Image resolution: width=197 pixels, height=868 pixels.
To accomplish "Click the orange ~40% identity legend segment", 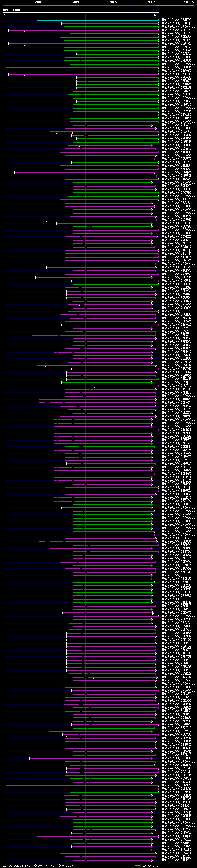I will (x=60, y=6).
